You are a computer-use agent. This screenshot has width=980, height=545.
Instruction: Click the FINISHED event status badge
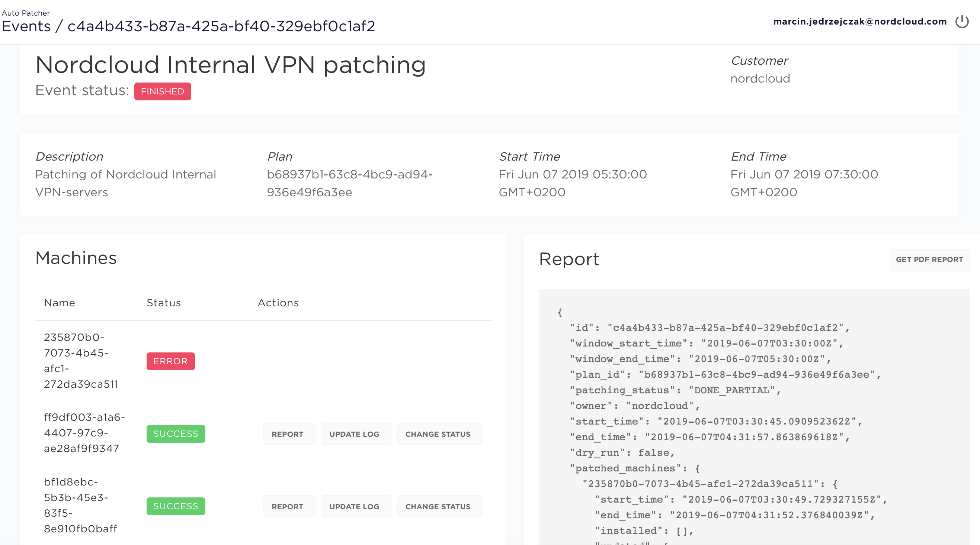point(163,91)
